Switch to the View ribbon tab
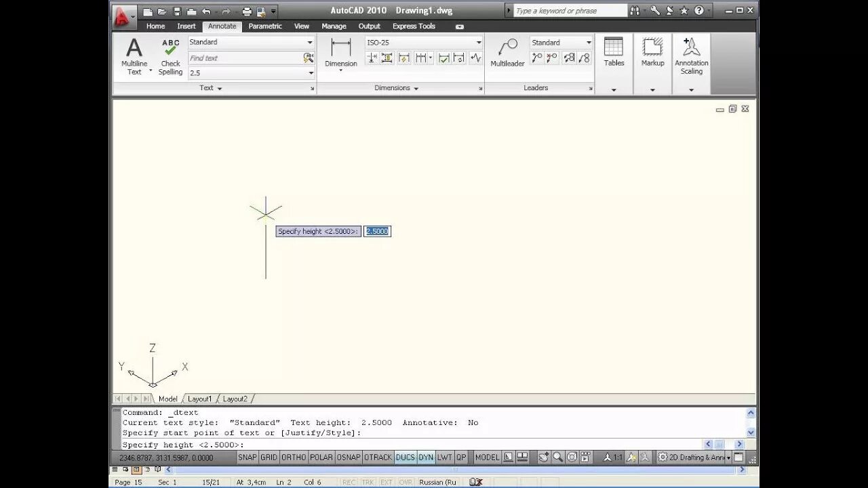 [x=302, y=26]
